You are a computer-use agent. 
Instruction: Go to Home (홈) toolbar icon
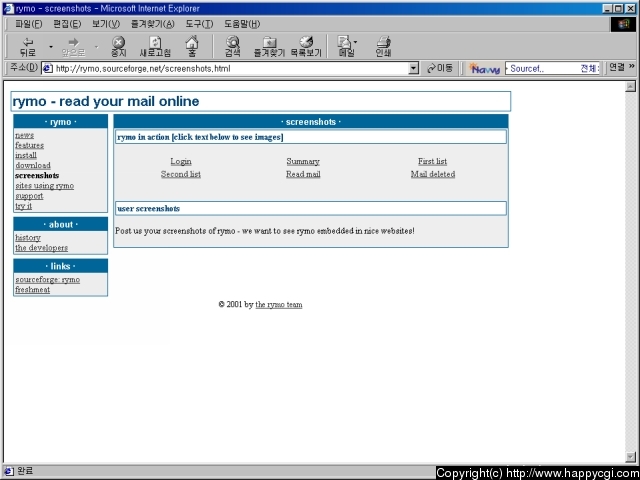pos(192,47)
